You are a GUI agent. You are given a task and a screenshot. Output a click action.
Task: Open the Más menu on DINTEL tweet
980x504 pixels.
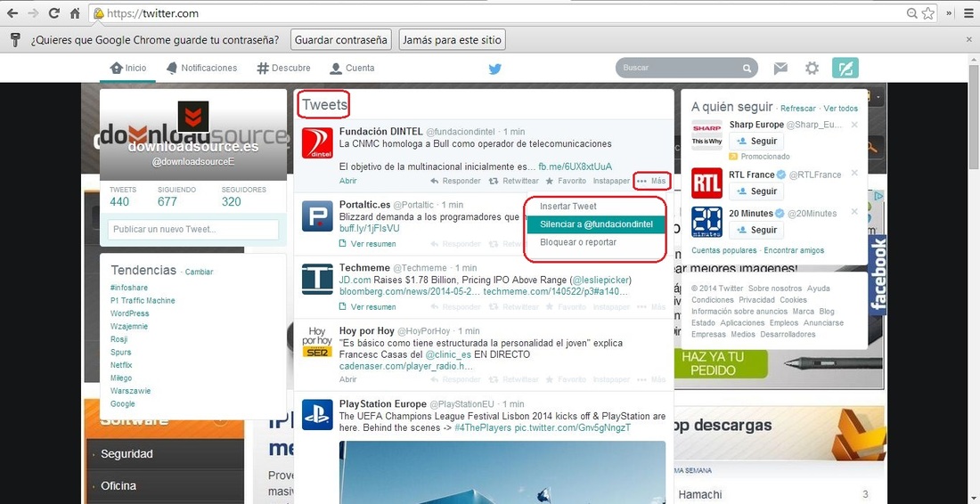651,181
